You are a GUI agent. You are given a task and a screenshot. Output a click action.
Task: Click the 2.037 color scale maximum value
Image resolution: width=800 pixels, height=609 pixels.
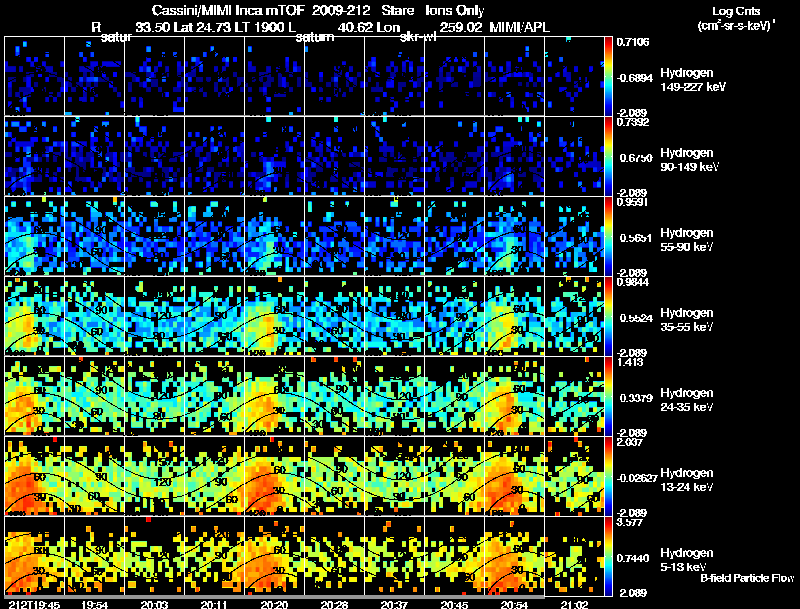[630, 442]
